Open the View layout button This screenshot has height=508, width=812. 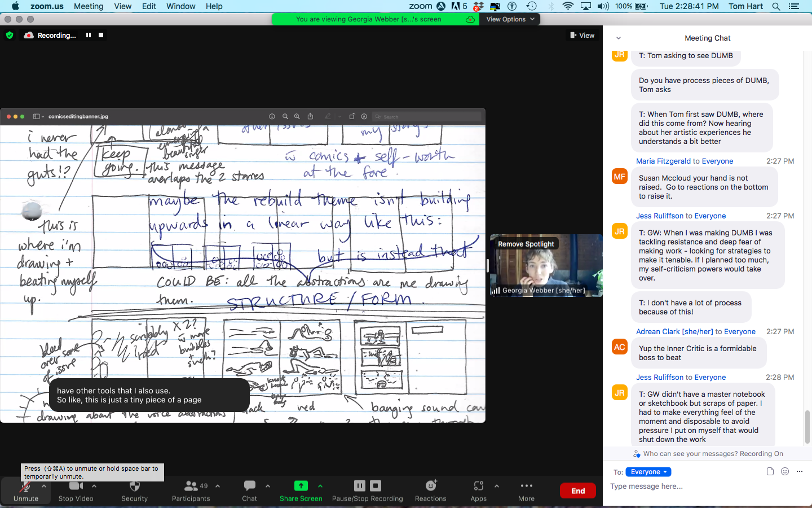[x=582, y=35]
